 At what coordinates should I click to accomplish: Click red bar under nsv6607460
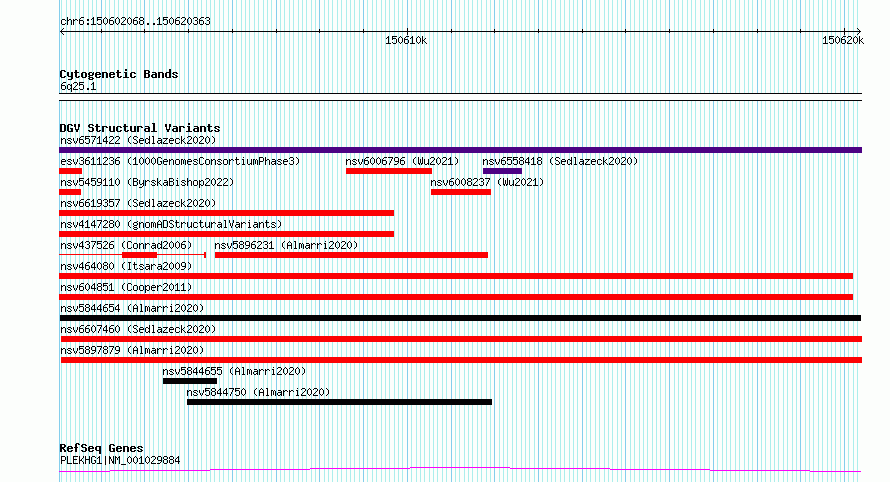click(x=461, y=339)
